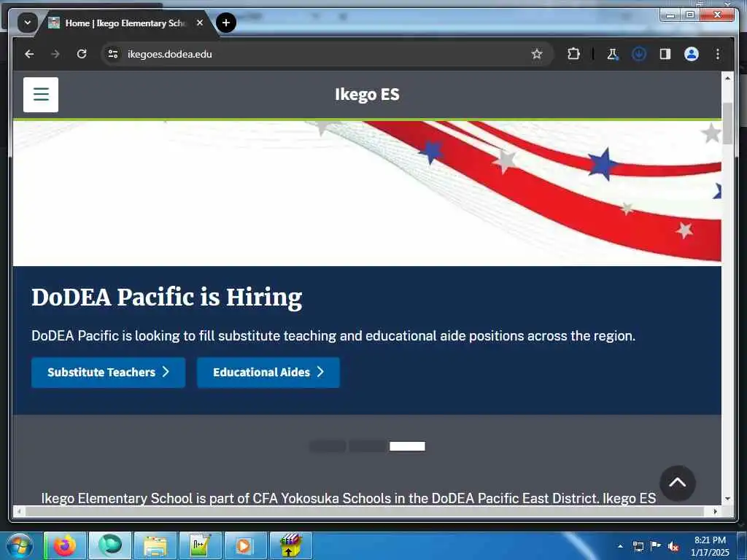This screenshot has height=560, width=747.
Task: Click the page scroll down arrow
Action: click(x=727, y=499)
